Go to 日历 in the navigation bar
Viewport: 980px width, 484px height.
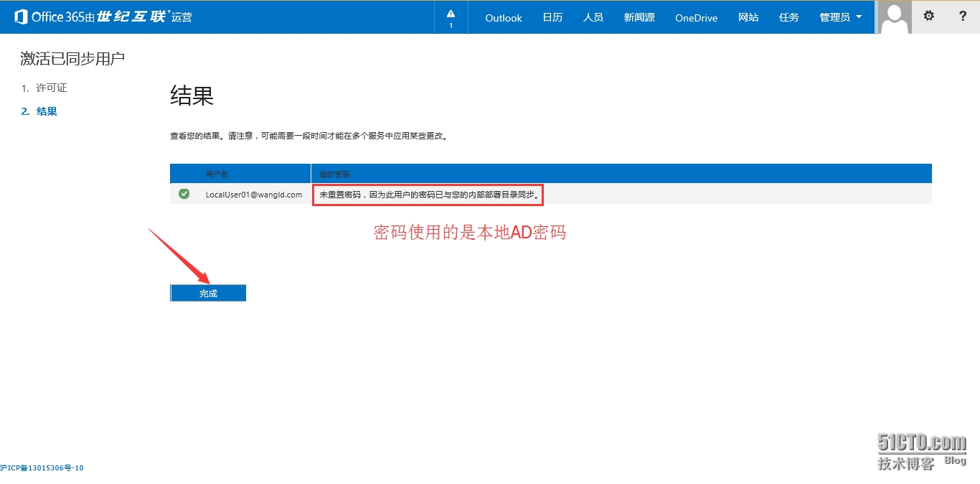click(x=552, y=18)
